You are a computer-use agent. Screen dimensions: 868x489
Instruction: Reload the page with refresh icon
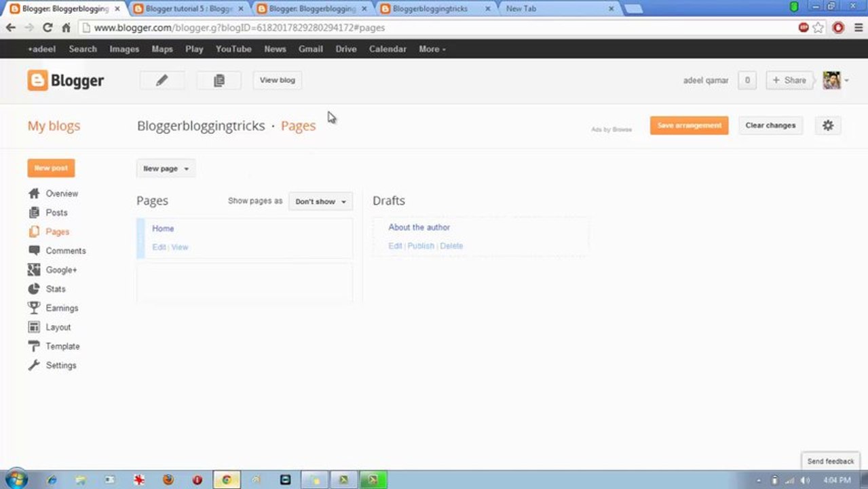coord(47,28)
